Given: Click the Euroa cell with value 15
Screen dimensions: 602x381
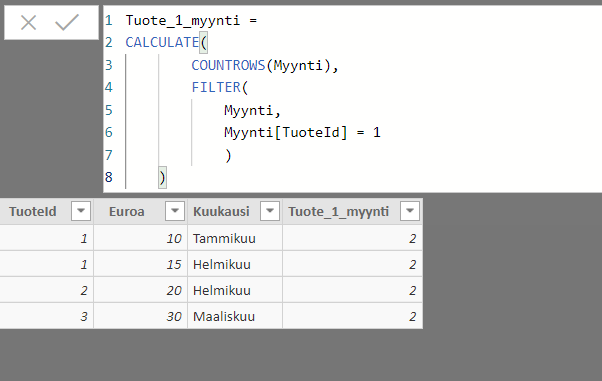Looking at the screenshot, I should click(x=141, y=264).
